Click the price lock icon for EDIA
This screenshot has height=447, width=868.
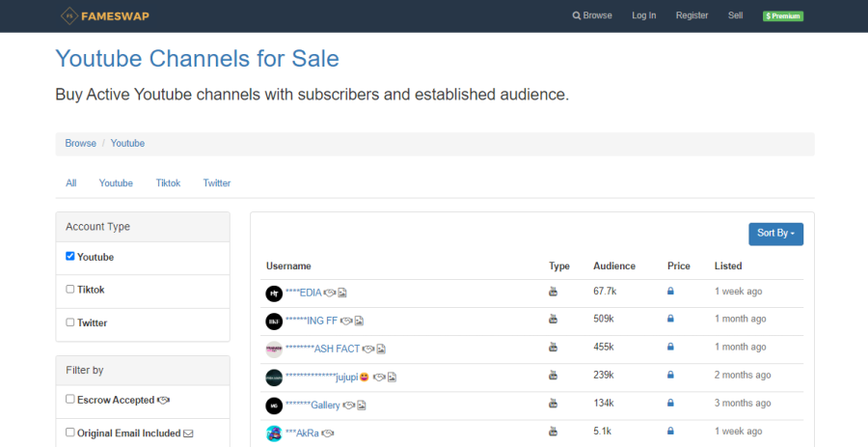click(x=670, y=291)
